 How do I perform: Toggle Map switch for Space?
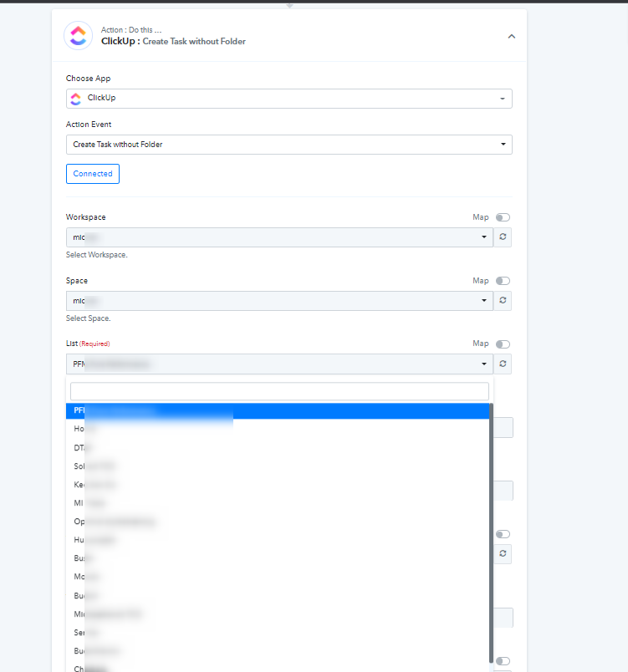(503, 281)
